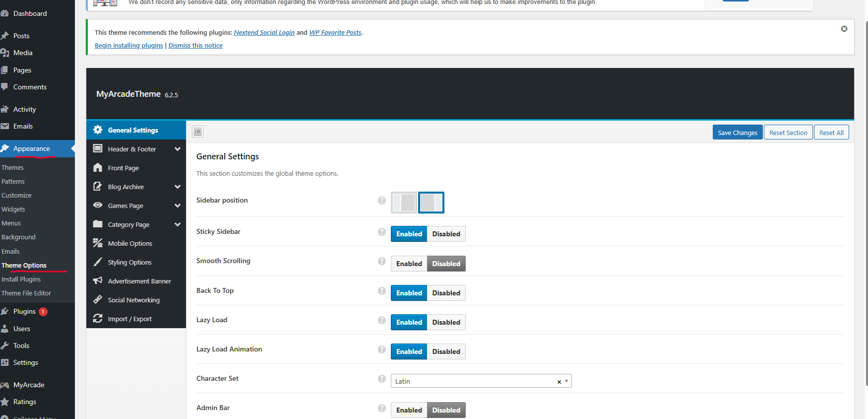Click the Reset Section button
Image resolution: width=868 pixels, height=419 pixels.
point(788,132)
